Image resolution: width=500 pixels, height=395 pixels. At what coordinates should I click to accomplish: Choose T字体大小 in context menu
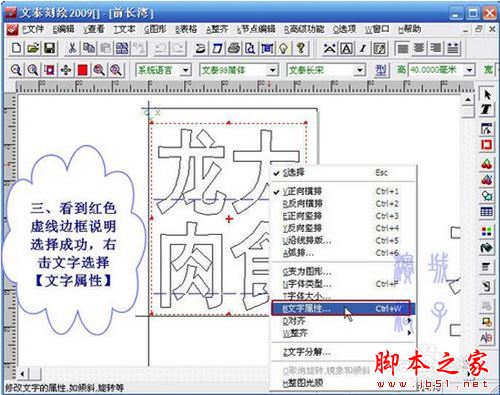coord(343,296)
